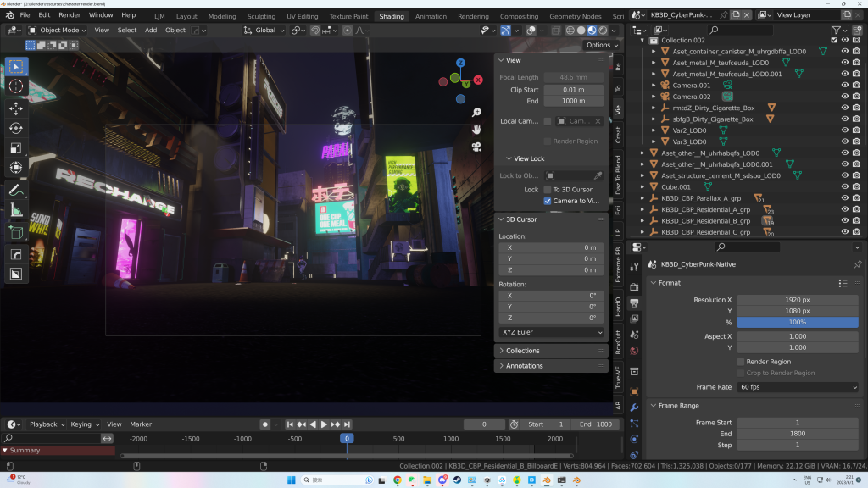Click the Resolution percentage 100% slider
The height and width of the screenshot is (488, 868).
pos(798,322)
